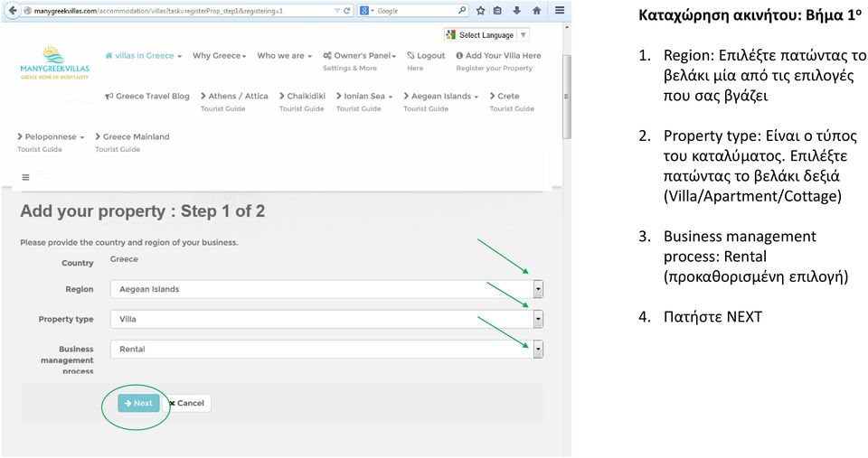Open the Why Greece menu
868x458 pixels.
pos(219,55)
